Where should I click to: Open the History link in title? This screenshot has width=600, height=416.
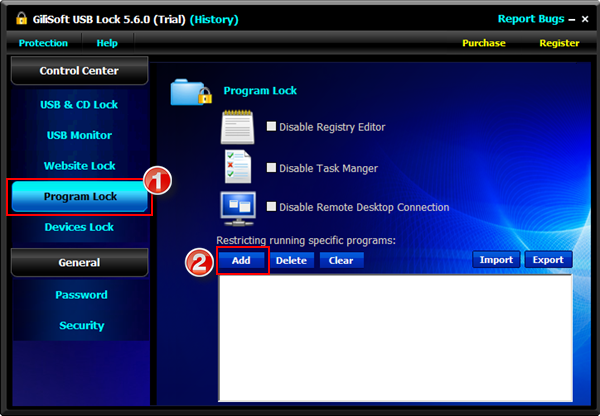[214, 19]
